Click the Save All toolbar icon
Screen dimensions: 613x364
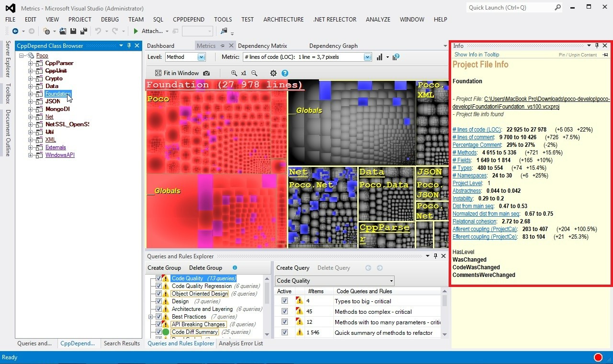(x=83, y=31)
